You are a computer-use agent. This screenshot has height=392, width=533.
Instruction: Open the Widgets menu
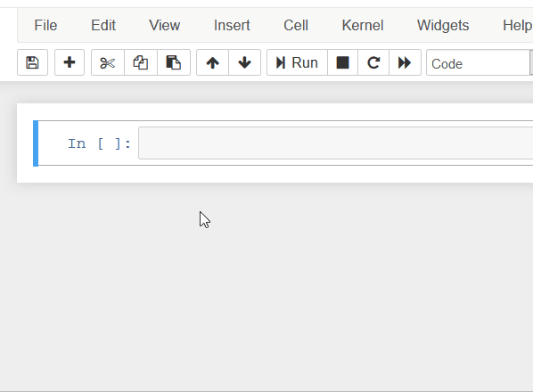tap(443, 26)
